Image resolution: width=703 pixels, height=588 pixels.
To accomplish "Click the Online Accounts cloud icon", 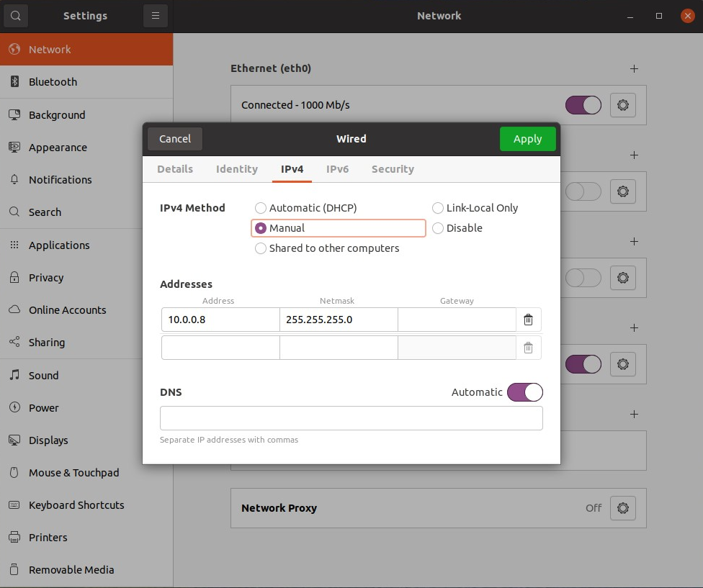I will 14,309.
